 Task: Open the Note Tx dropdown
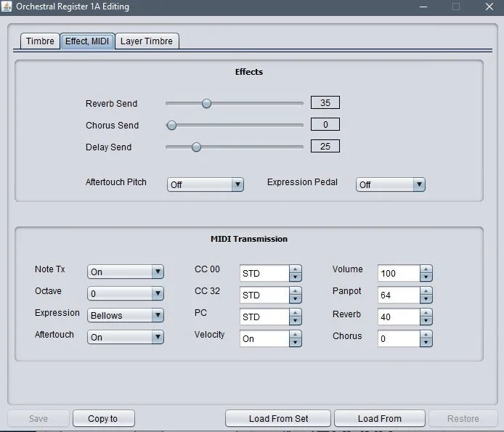tap(126, 272)
